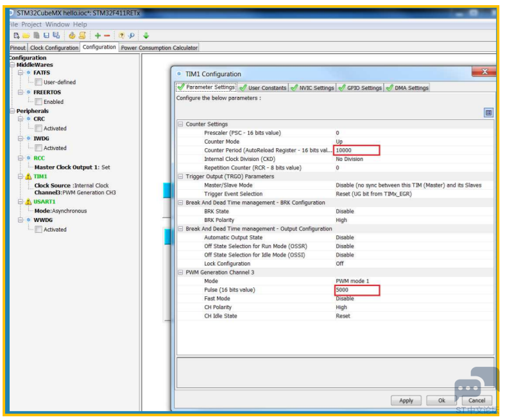505x420 pixels.
Task: Click the parameter description toggle icon top right
Action: [x=489, y=113]
